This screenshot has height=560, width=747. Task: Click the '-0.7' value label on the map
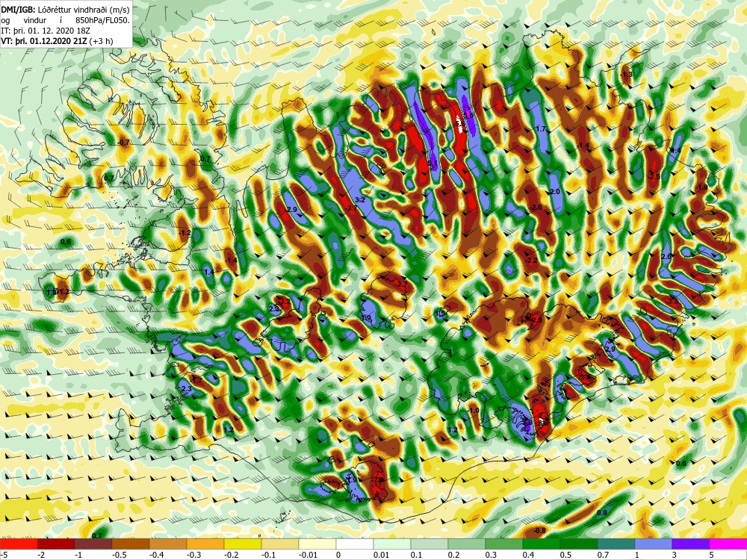tap(124, 142)
